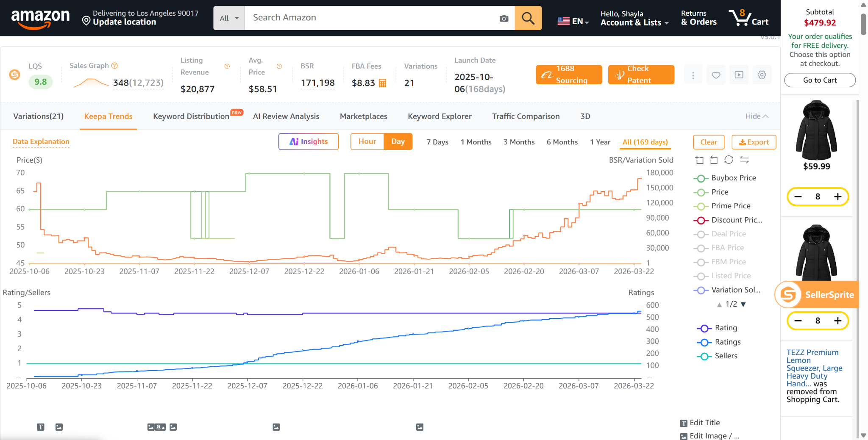Add product to favorites with the heart icon
This screenshot has height=440, width=868.
[716, 75]
